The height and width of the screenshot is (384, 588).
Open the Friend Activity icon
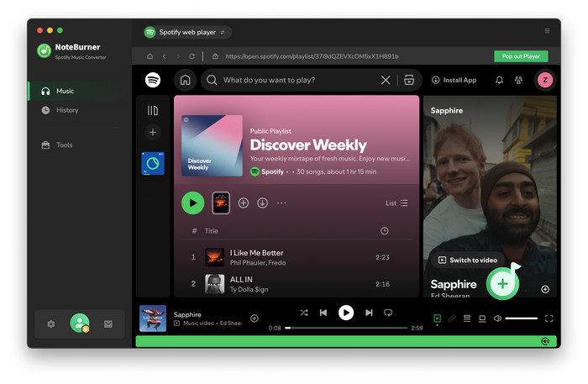tap(518, 80)
